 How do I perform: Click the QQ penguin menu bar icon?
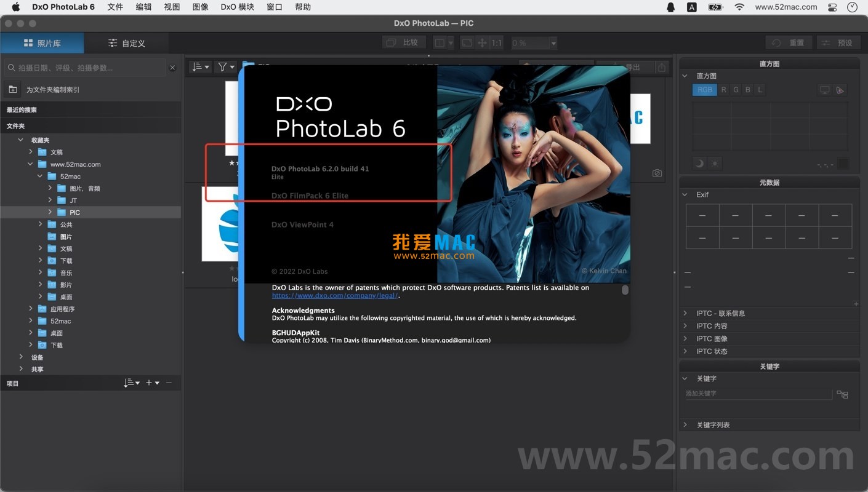[671, 7]
